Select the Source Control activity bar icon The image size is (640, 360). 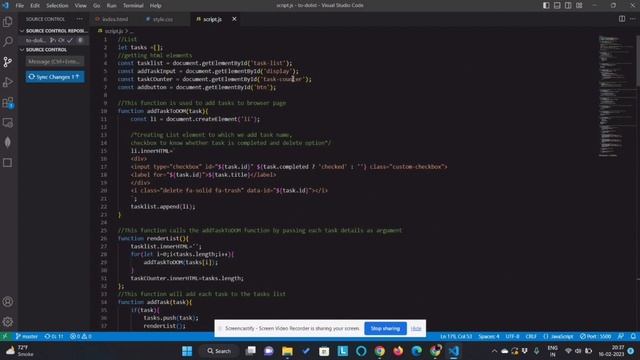[8, 62]
